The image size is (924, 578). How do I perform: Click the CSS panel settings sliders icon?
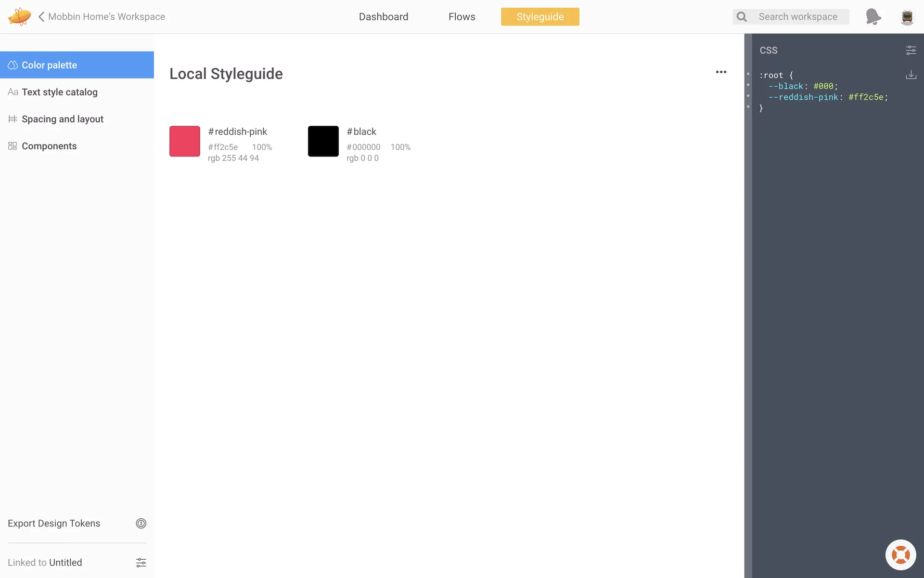(x=911, y=50)
